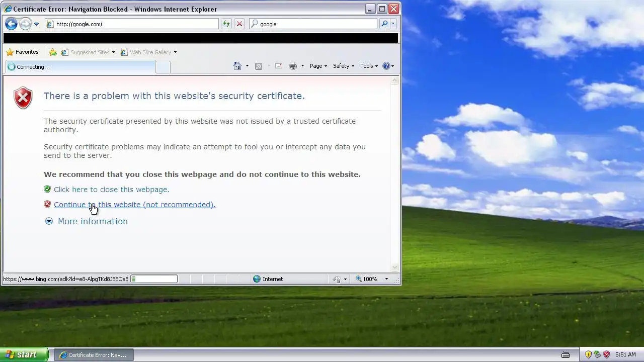Click the Back navigation arrow button
Image resolution: width=644 pixels, height=362 pixels.
tap(11, 24)
